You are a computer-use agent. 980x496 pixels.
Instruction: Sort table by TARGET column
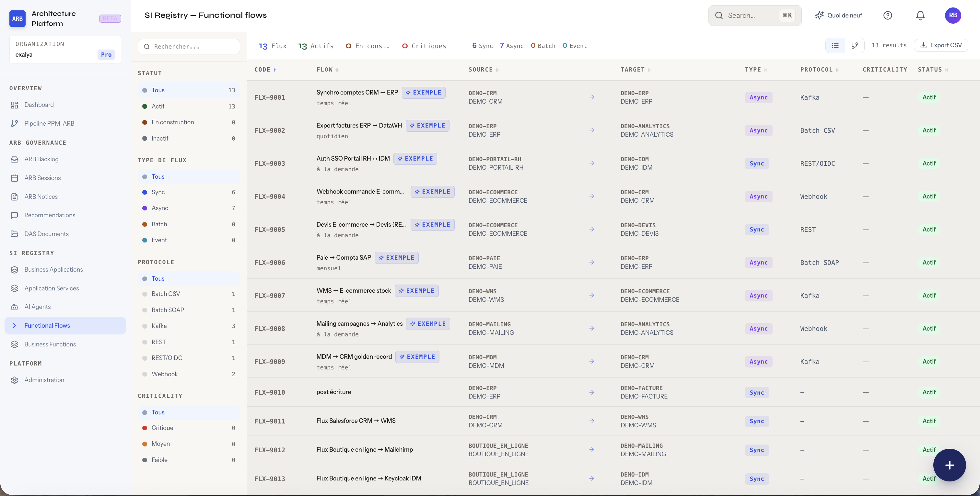tap(636, 70)
